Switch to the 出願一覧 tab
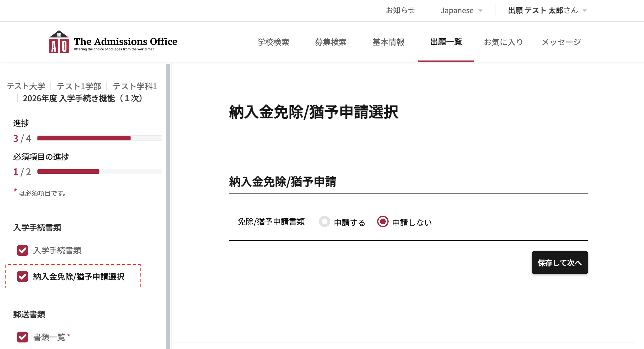 pyautogui.click(x=446, y=42)
